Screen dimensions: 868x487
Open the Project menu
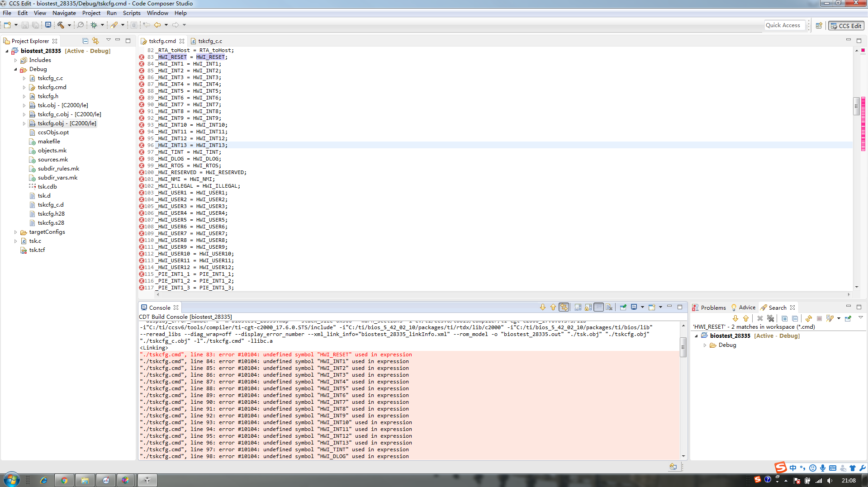click(x=91, y=13)
